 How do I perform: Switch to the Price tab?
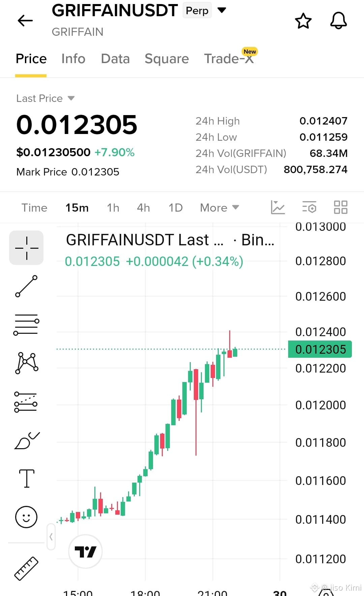[31, 59]
